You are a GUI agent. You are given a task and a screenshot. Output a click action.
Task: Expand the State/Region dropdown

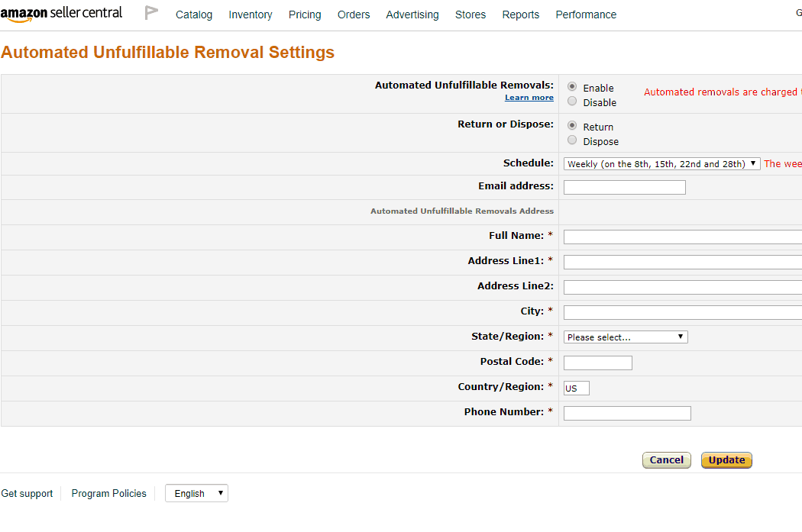click(x=626, y=337)
